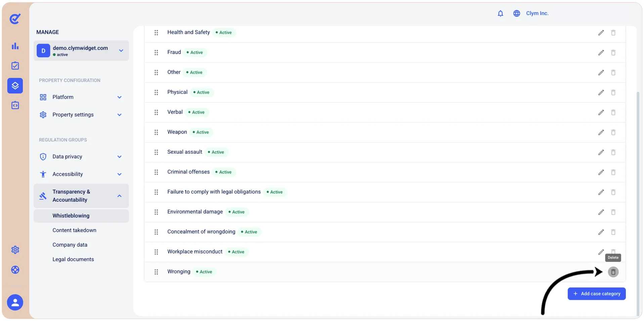Edit the Sexual assault category
644x321 pixels.
click(601, 152)
